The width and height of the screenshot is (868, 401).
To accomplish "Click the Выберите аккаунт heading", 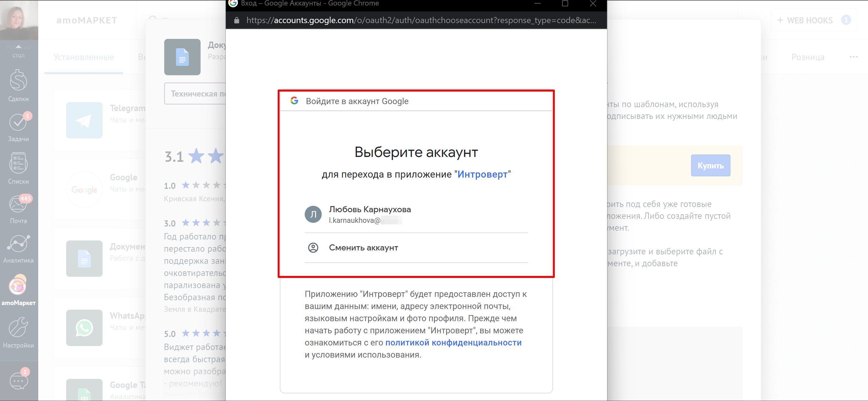I will click(416, 152).
